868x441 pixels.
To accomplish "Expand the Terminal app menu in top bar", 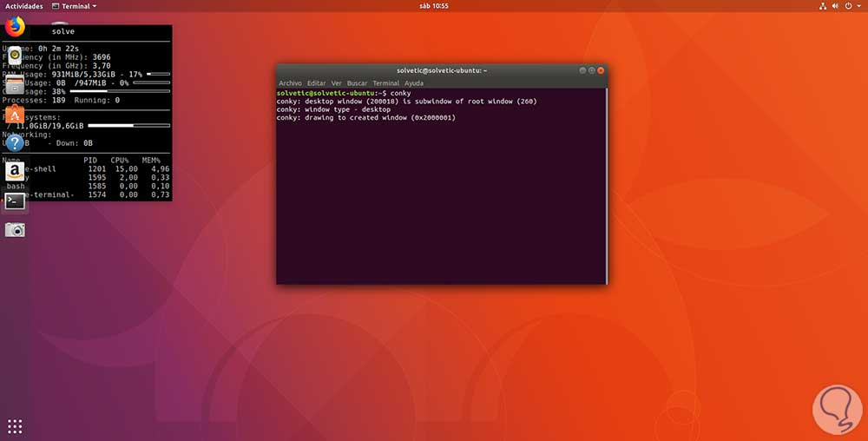I will click(74, 6).
